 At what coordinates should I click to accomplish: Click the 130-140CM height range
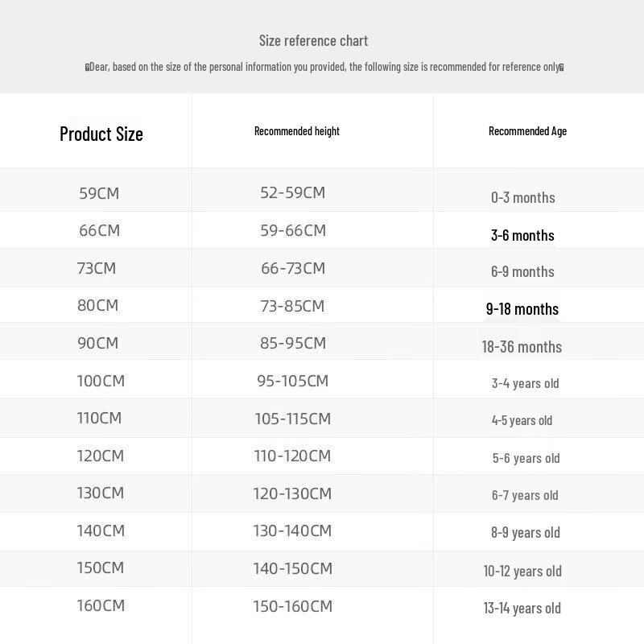pos(292,530)
